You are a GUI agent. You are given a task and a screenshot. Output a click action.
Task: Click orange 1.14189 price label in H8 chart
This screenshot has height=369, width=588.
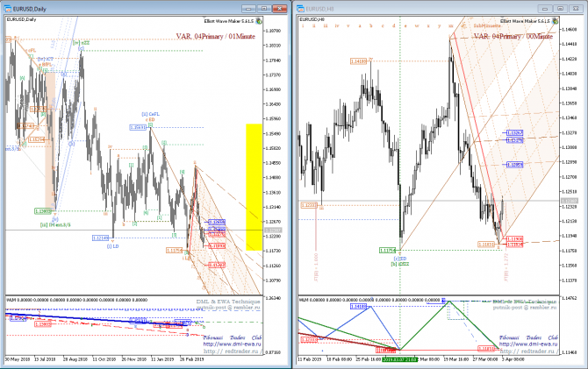click(358, 61)
